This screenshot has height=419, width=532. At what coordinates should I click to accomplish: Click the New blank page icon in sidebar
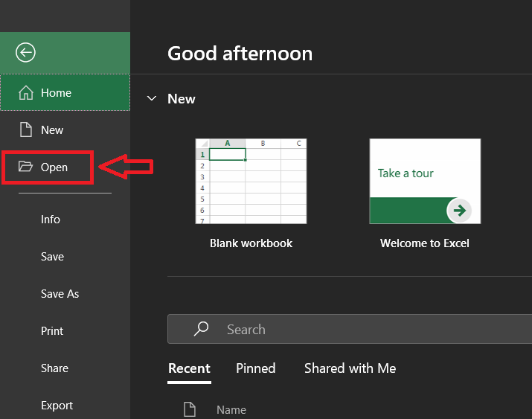point(26,130)
